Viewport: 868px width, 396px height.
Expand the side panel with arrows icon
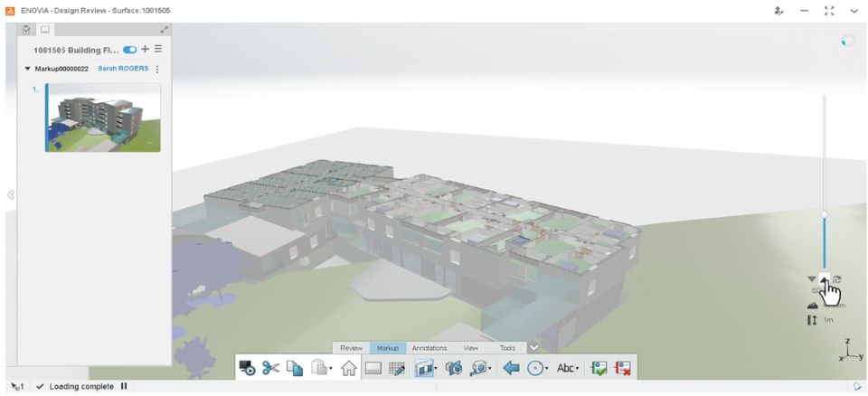[x=164, y=29]
